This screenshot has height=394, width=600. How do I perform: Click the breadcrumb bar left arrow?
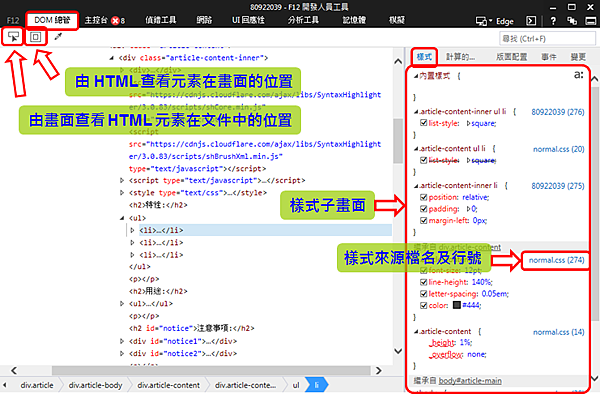pyautogui.click(x=5, y=385)
